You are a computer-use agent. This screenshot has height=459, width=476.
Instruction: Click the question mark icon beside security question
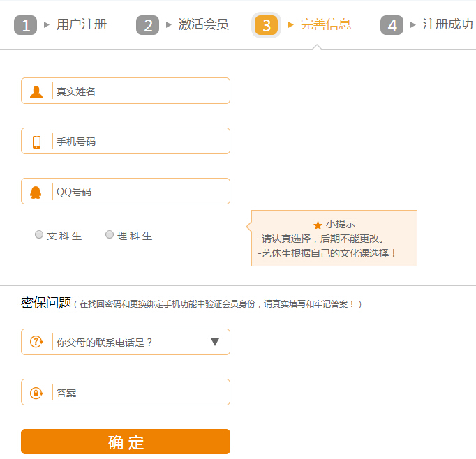(x=36, y=342)
